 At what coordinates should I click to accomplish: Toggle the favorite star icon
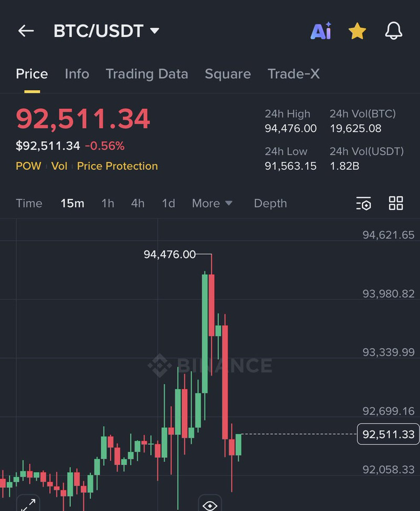point(357,31)
